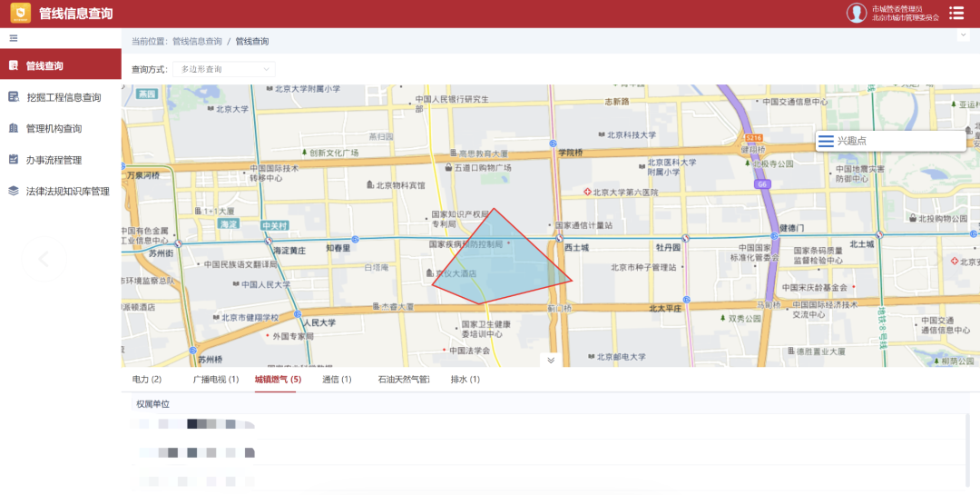The image size is (980, 495).
Task: Click the 管线信息查询 breadcrumb link
Action: (197, 42)
